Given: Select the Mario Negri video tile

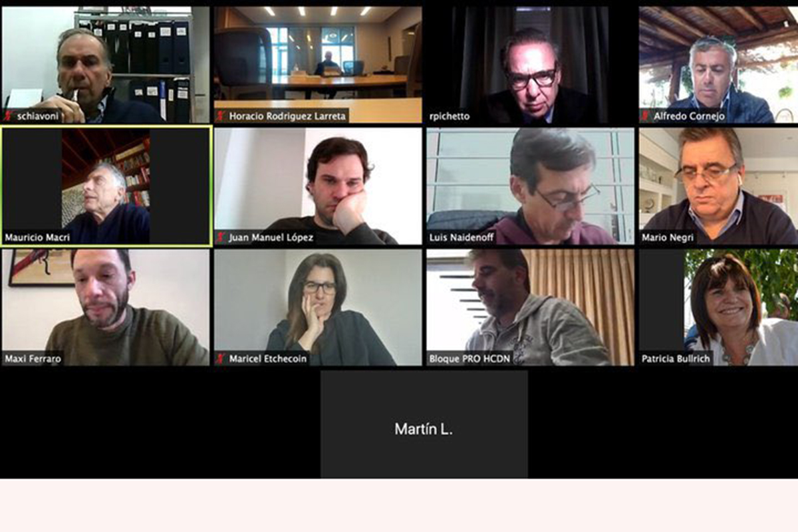Looking at the screenshot, I should (719, 186).
